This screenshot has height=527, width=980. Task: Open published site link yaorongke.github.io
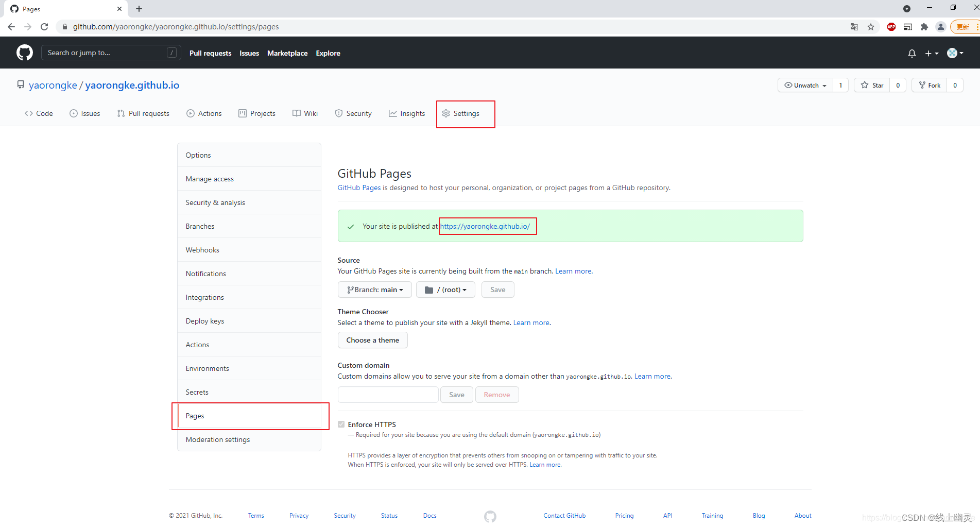click(x=485, y=226)
